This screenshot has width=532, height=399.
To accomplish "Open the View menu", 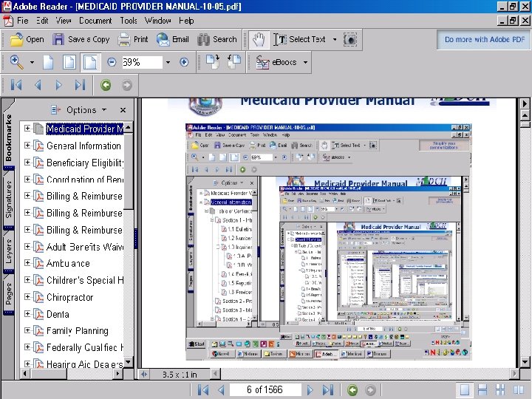I will (x=64, y=21).
